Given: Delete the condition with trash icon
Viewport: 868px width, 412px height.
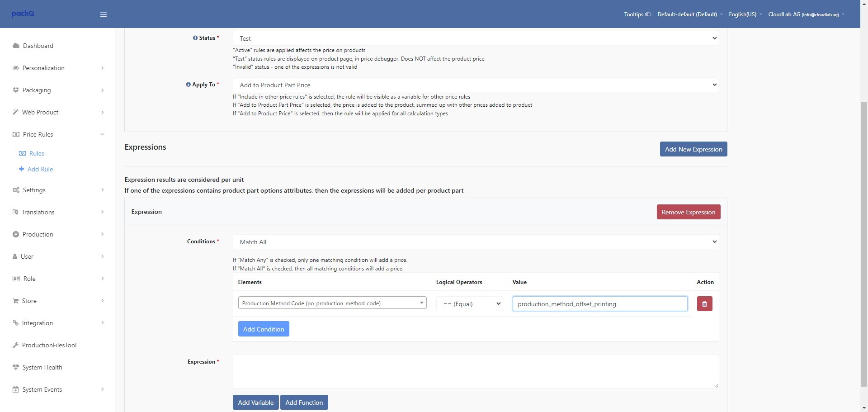Looking at the screenshot, I should coord(704,304).
